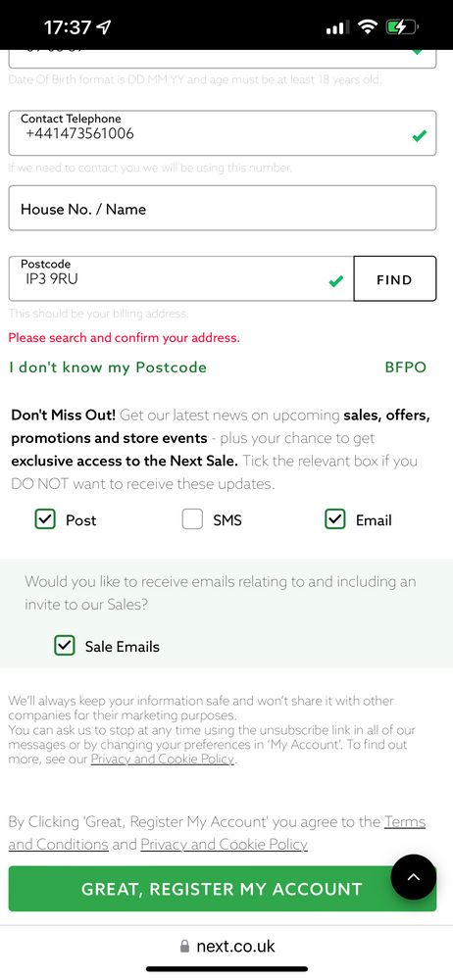Tap the scroll-to-top arrow button

pyautogui.click(x=414, y=877)
